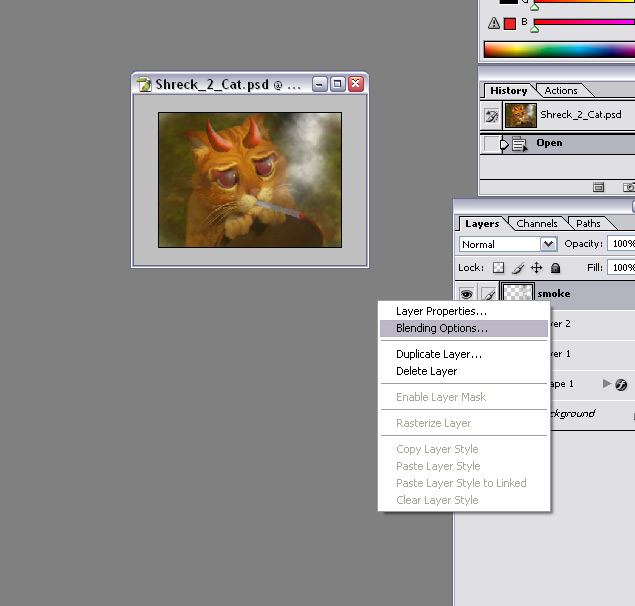Click the greyed Enable Layer Mask entry

coord(464,397)
